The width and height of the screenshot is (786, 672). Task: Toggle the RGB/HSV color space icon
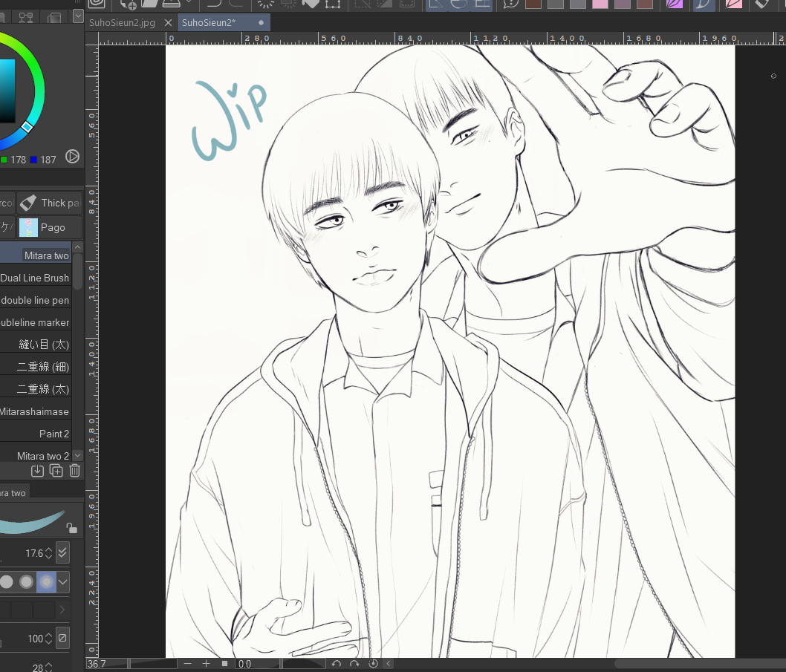tap(72, 157)
